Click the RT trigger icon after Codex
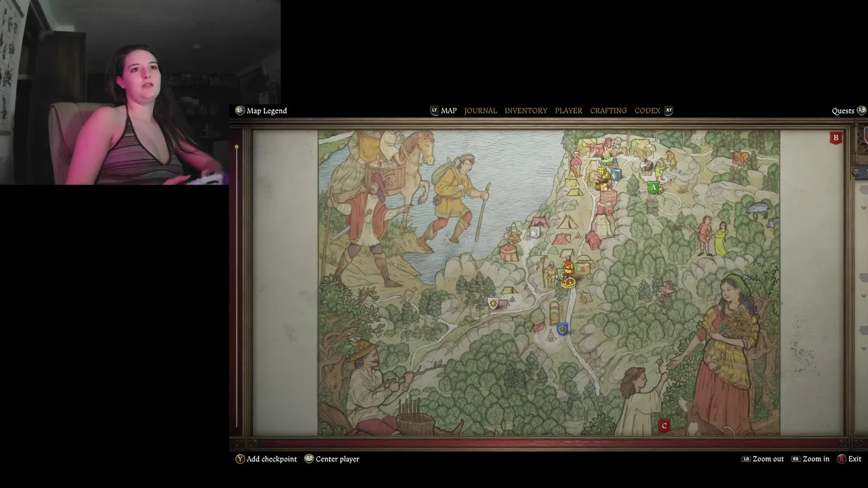Screen dimensions: 868x488 669,110
